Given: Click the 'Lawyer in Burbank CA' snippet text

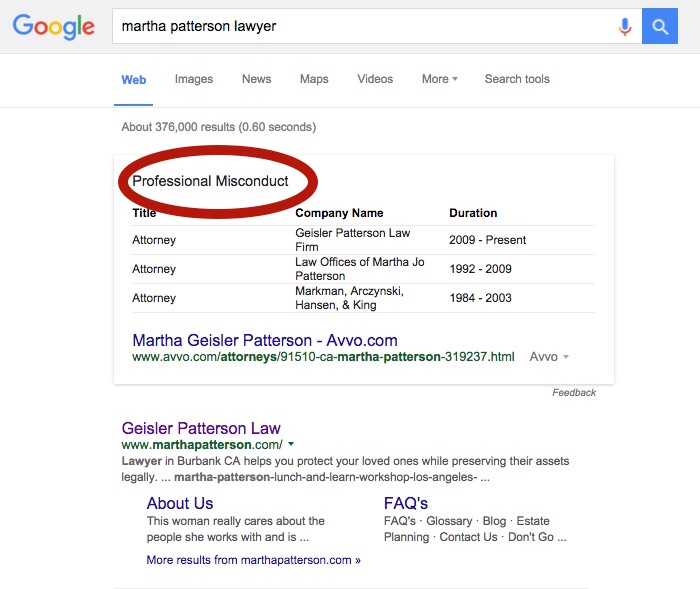Looking at the screenshot, I should (x=345, y=469).
